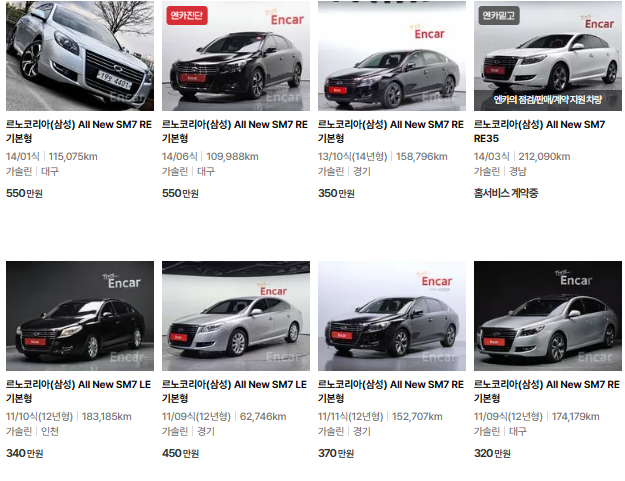
Task: Click the 550만원 price of 14/06식 car
Action: tap(180, 193)
